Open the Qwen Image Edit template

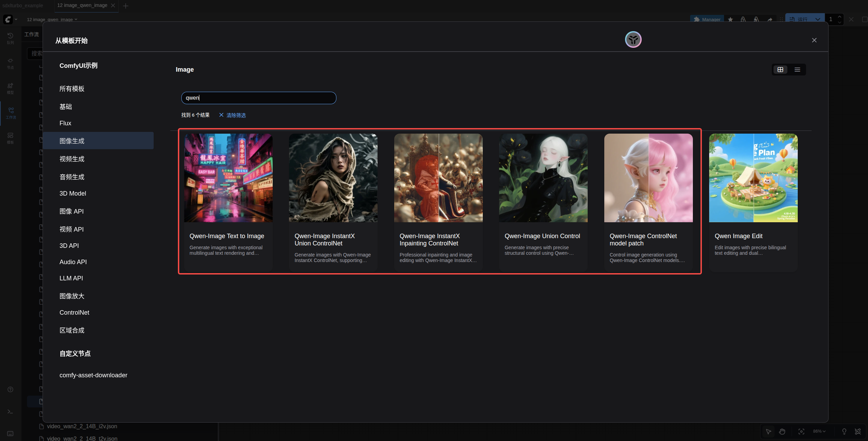[x=753, y=202]
